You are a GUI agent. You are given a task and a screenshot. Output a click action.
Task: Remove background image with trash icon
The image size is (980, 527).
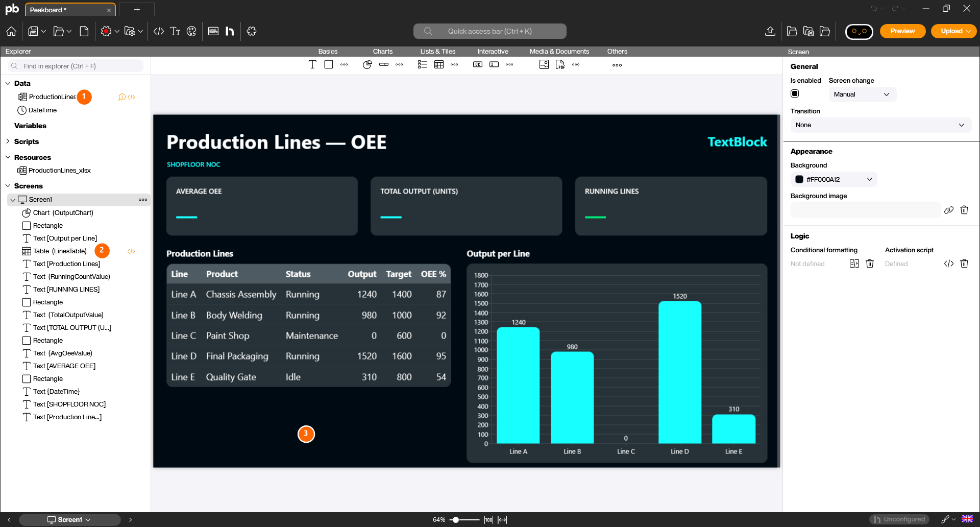click(x=964, y=210)
